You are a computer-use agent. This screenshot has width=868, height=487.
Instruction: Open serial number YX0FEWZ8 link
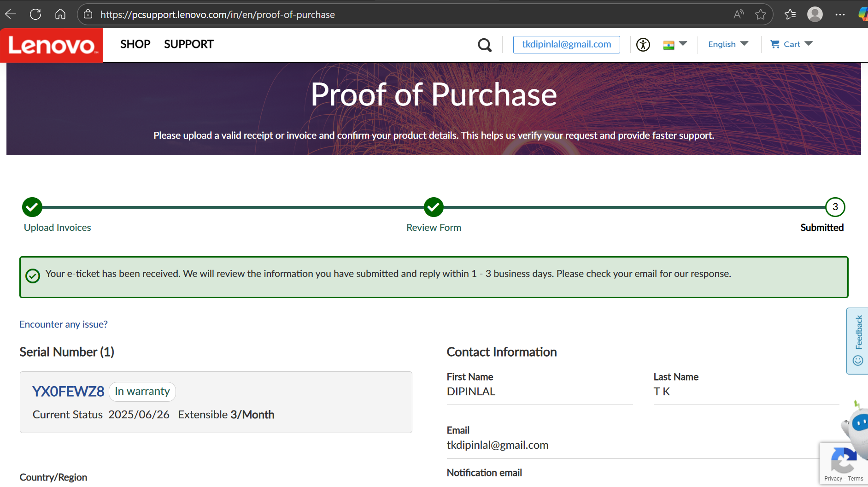68,391
